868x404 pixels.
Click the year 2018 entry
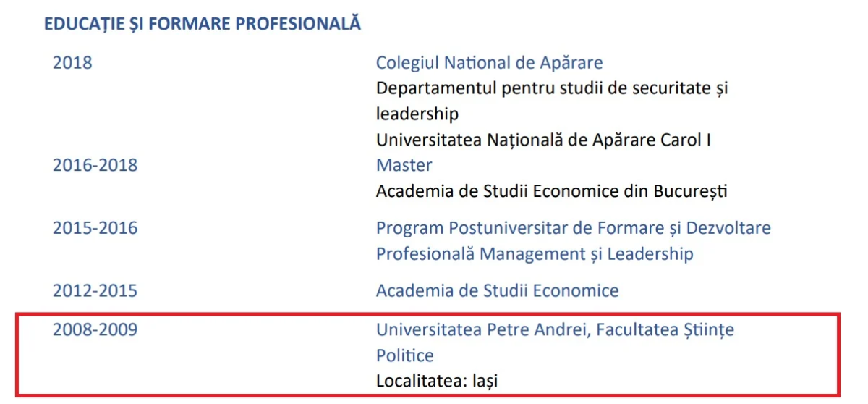tap(72, 62)
